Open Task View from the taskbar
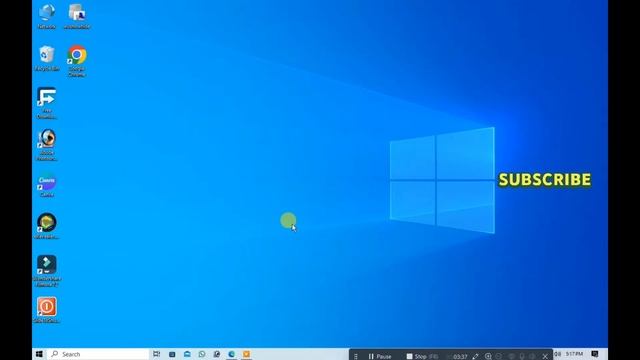 point(156,354)
